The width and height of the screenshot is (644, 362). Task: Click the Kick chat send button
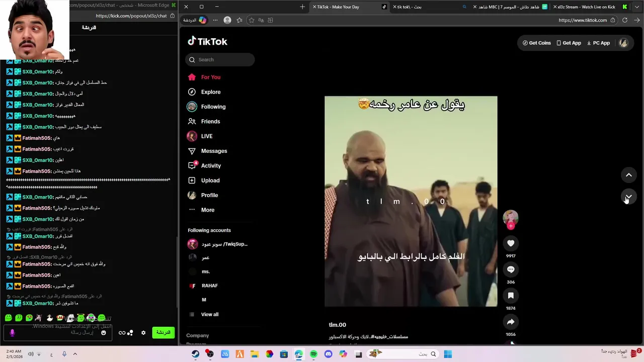click(163, 333)
